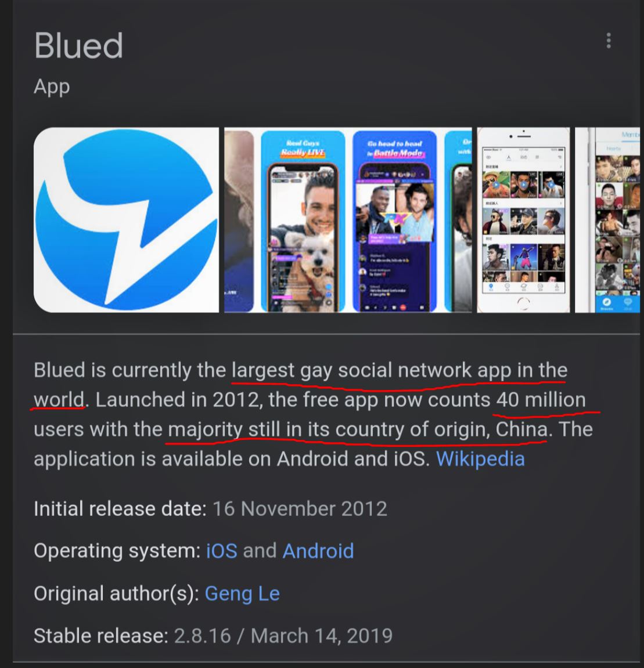Image resolution: width=644 pixels, height=668 pixels.
Task: Open the iOS operating system link
Action: (222, 551)
